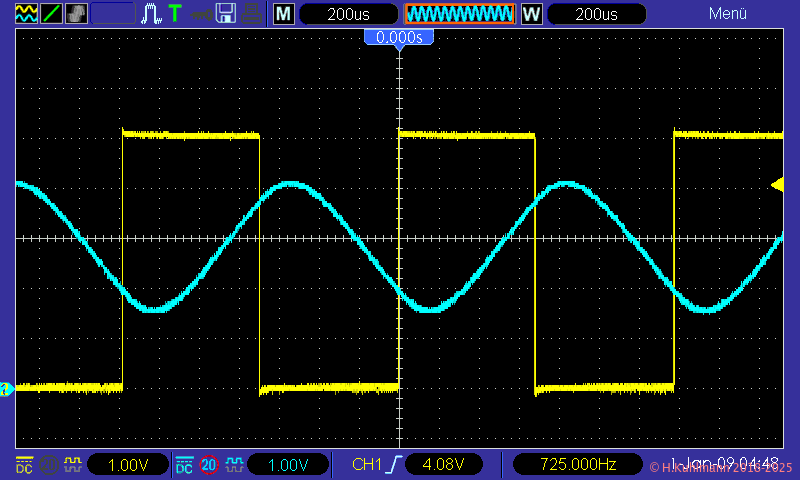Click the cyan waveform overview thumbnail

(459, 14)
